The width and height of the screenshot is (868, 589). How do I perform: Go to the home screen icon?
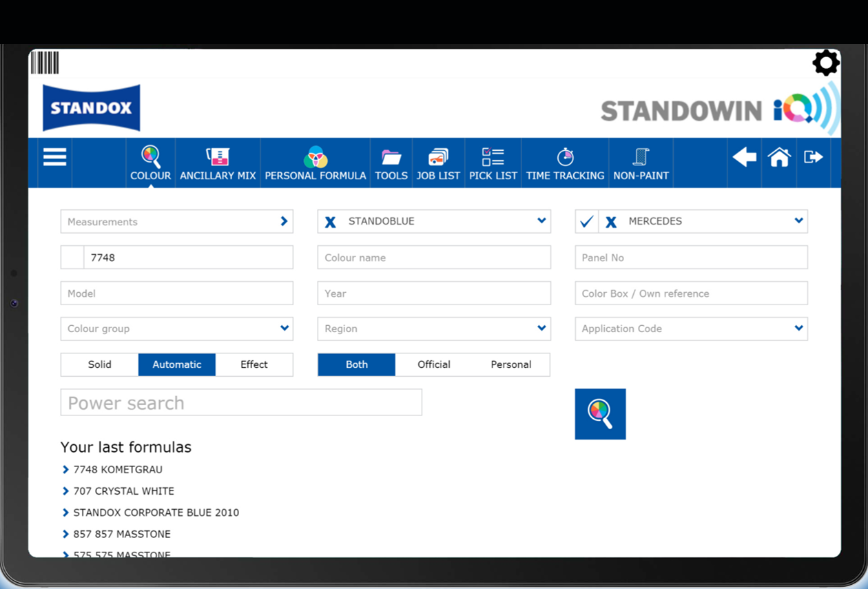[x=779, y=157]
